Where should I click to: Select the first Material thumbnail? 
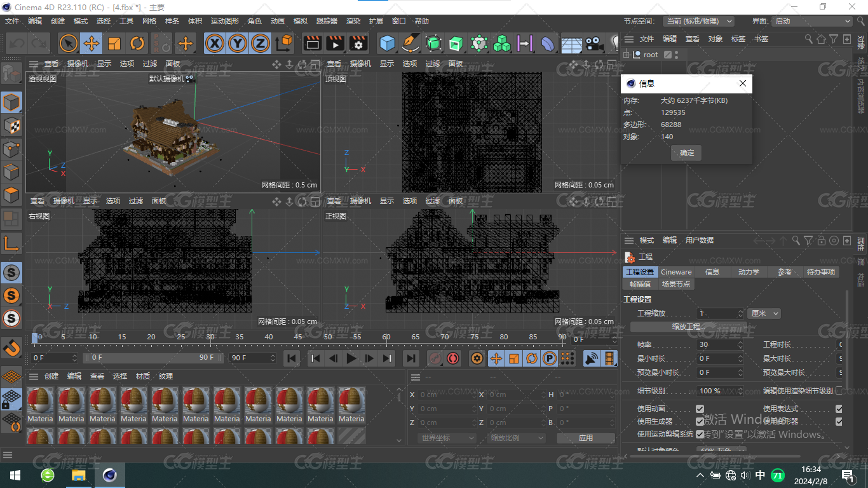tap(40, 405)
